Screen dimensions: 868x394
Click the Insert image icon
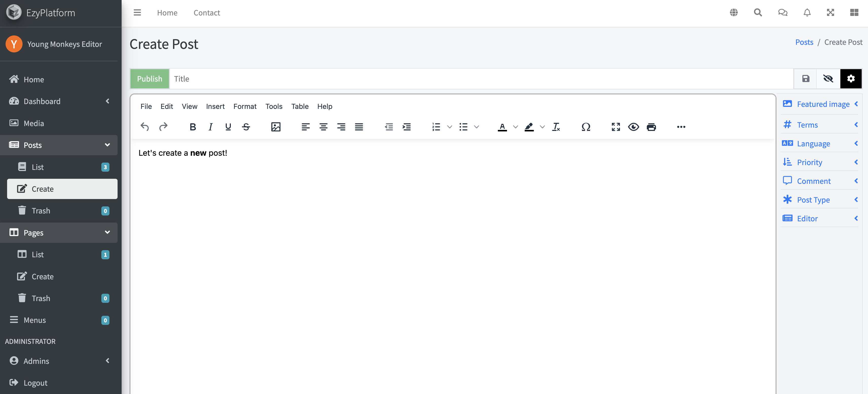pos(276,127)
